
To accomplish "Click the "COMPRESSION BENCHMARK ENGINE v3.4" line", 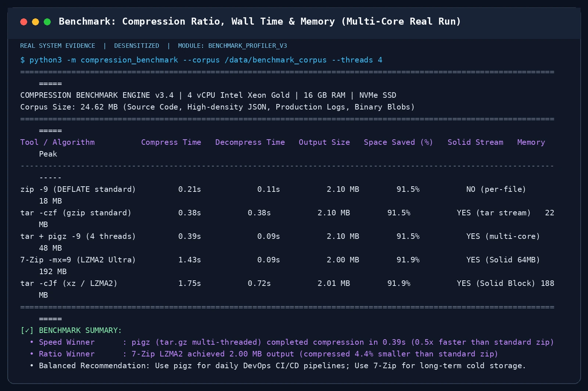I will tap(208, 95).
